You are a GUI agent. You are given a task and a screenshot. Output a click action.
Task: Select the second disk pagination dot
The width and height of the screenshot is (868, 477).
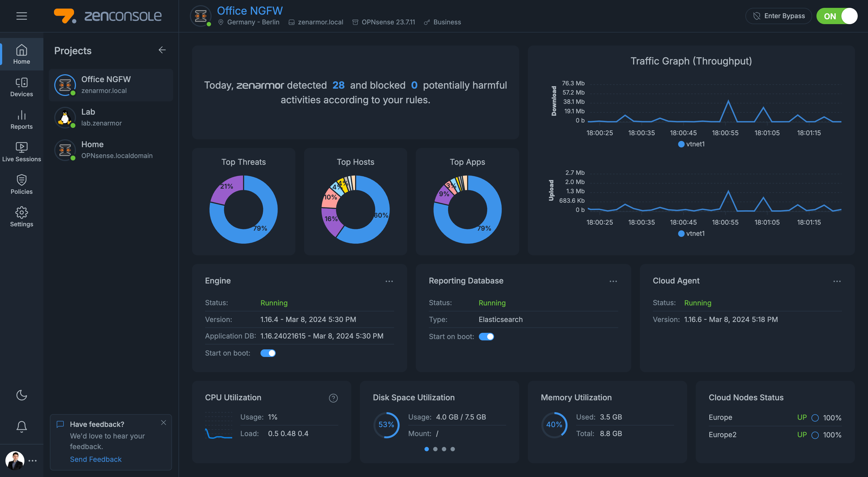click(435, 449)
